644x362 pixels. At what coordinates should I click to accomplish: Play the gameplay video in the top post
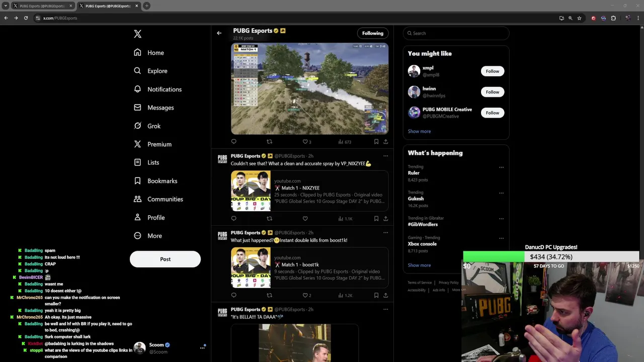[x=309, y=88]
